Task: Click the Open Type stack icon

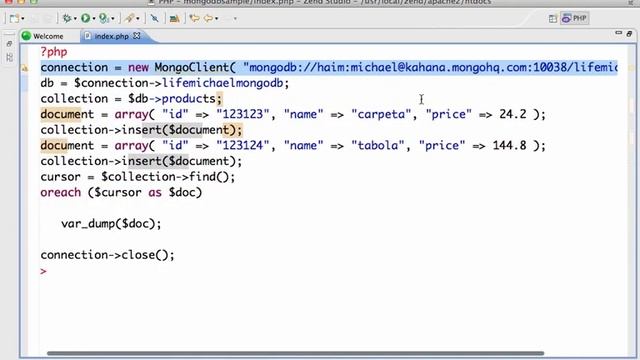Action: tap(174, 18)
